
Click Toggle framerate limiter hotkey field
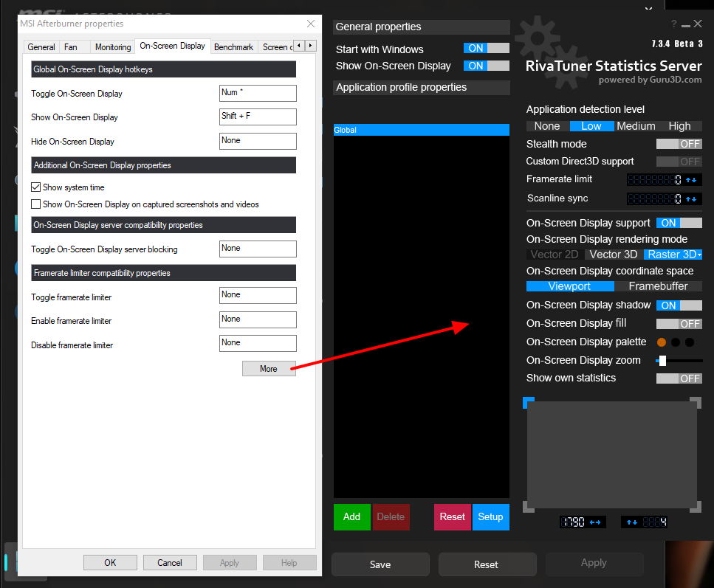click(x=258, y=295)
